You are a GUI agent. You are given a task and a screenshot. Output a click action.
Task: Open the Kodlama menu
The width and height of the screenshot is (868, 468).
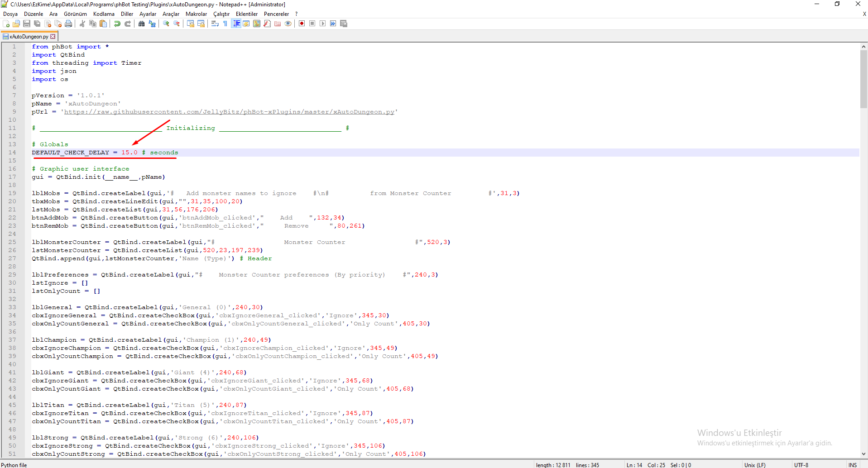click(104, 14)
